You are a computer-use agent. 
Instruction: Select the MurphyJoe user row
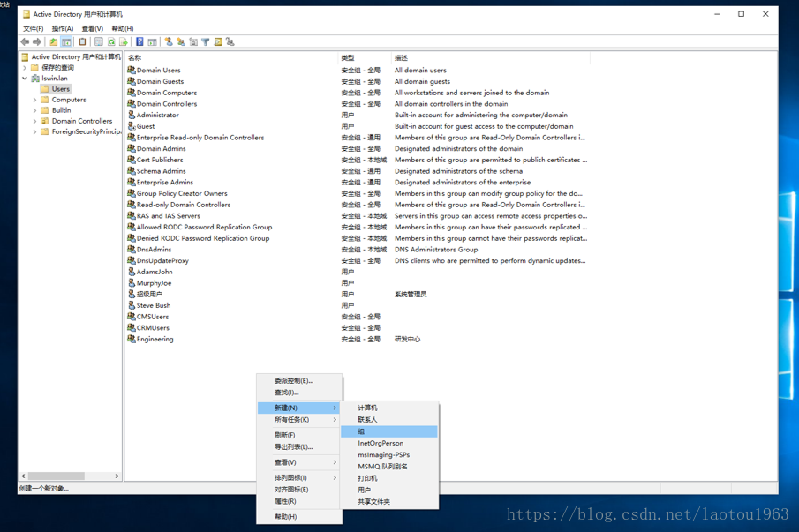tap(357, 283)
